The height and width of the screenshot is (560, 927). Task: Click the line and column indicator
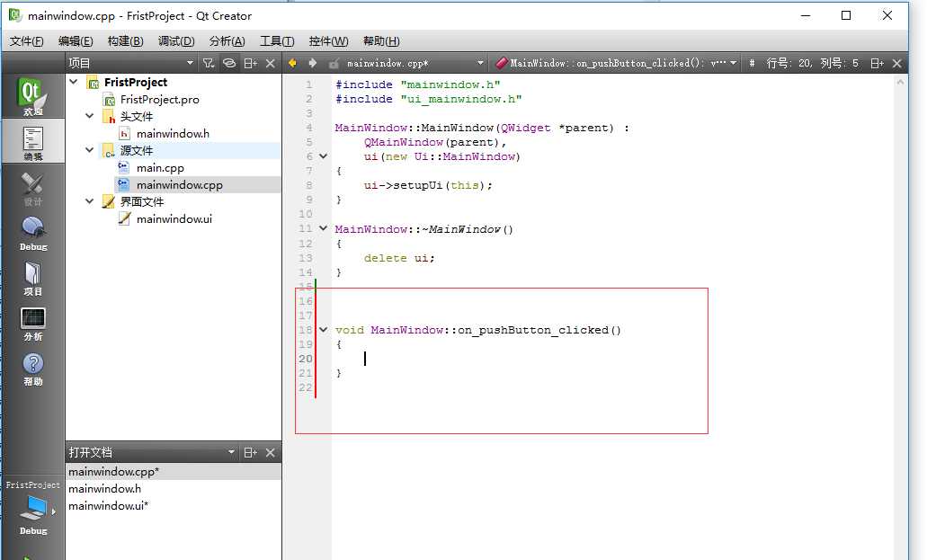tap(812, 63)
